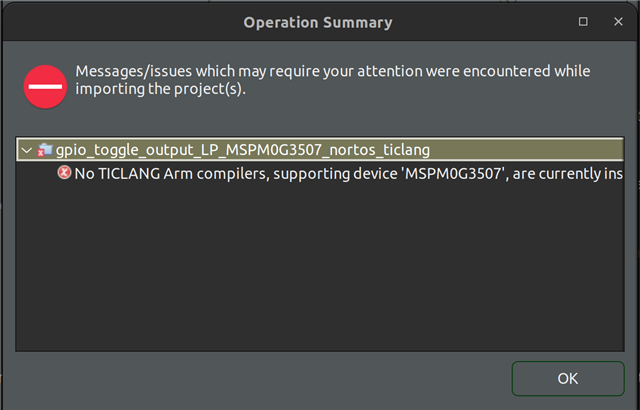This screenshot has height=410, width=640.
Task: Click the Messages/issues warning text line
Action: [333, 71]
